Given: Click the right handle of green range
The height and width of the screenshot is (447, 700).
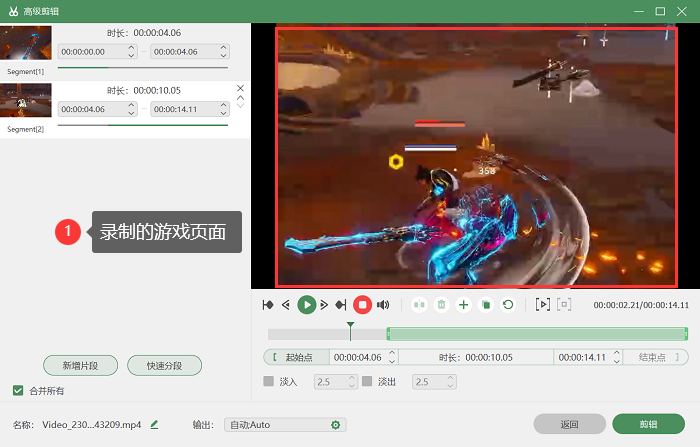Looking at the screenshot, I should point(686,334).
